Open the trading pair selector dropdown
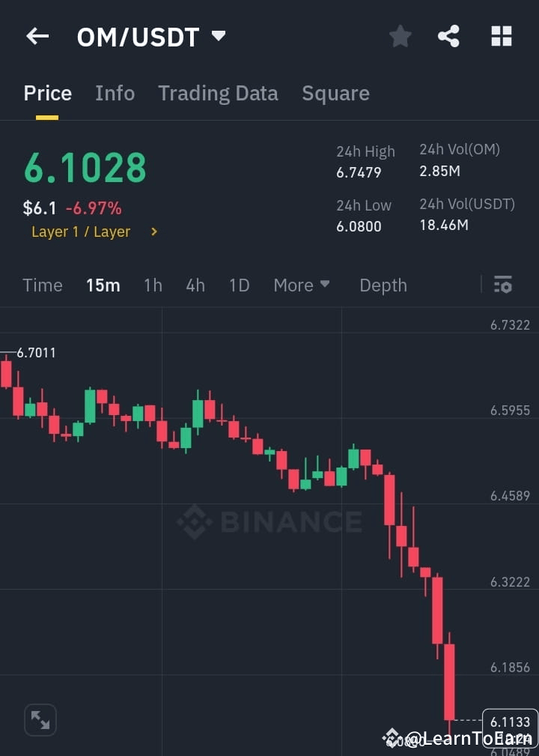This screenshot has height=756, width=539. 218,35
